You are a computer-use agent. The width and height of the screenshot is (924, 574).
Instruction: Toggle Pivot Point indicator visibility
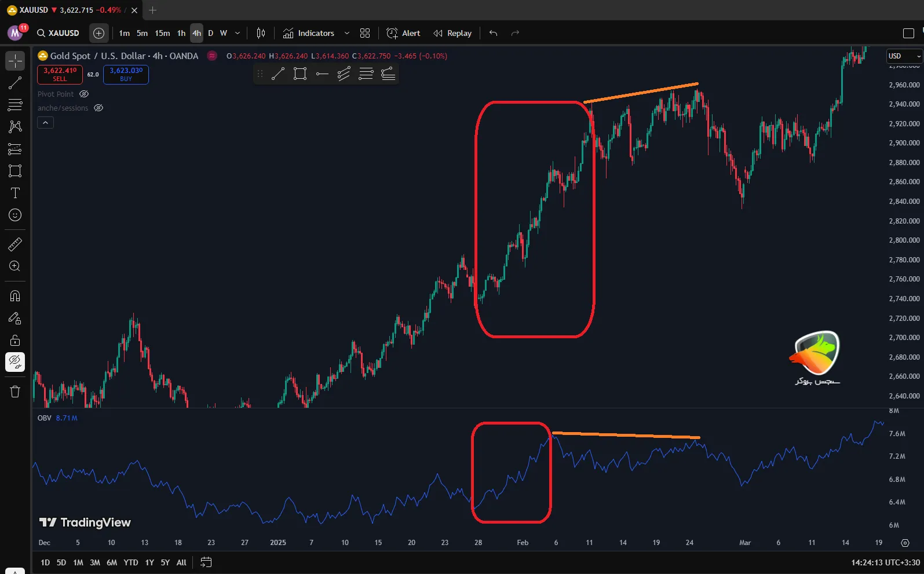[x=84, y=94]
